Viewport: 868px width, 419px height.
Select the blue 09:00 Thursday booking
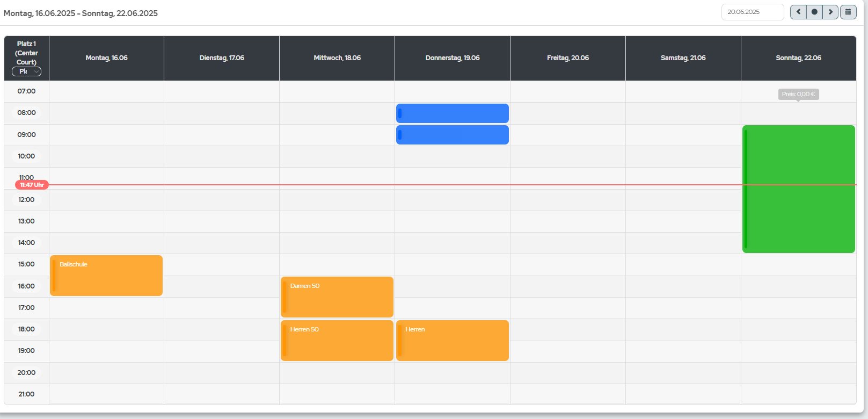pyautogui.click(x=453, y=135)
